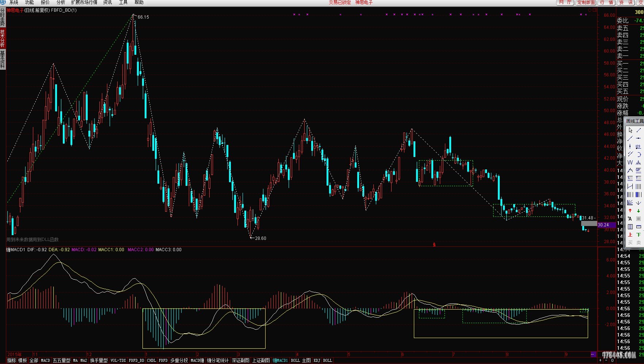Select the ruler measurement tool
The width and height of the screenshot is (644, 364).
point(639,227)
